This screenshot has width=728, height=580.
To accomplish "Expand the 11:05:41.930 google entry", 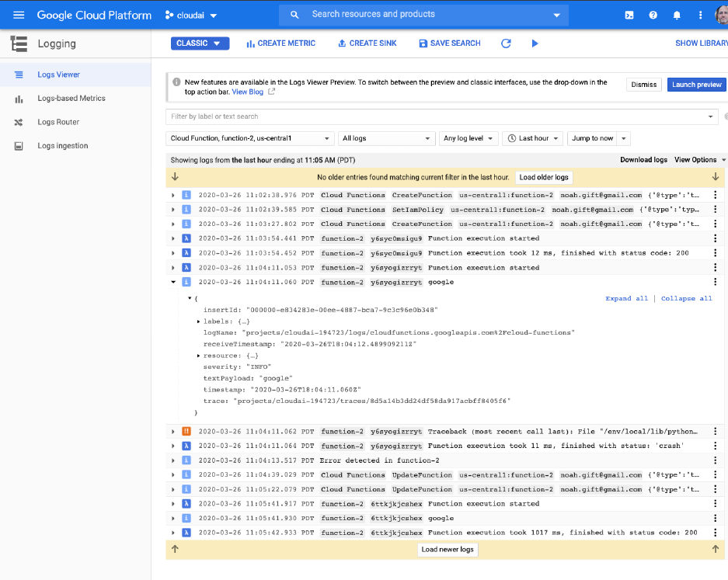I will click(173, 518).
